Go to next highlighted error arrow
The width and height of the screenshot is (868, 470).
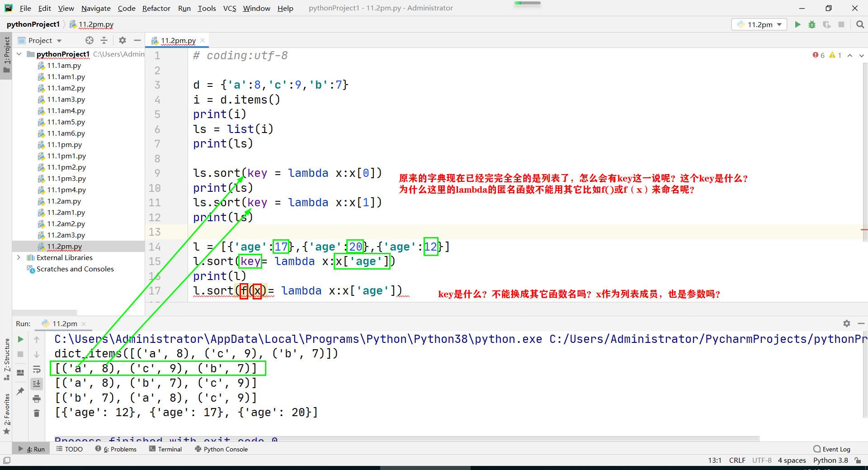[862, 55]
